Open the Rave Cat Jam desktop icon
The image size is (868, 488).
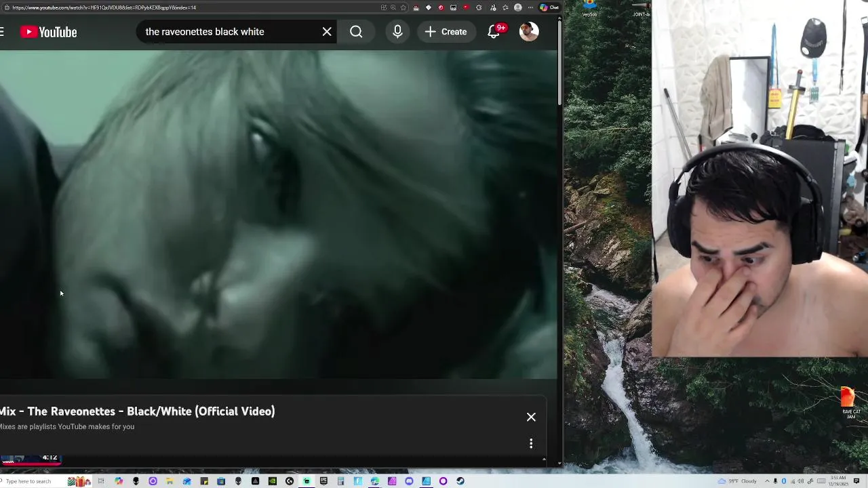tap(850, 403)
